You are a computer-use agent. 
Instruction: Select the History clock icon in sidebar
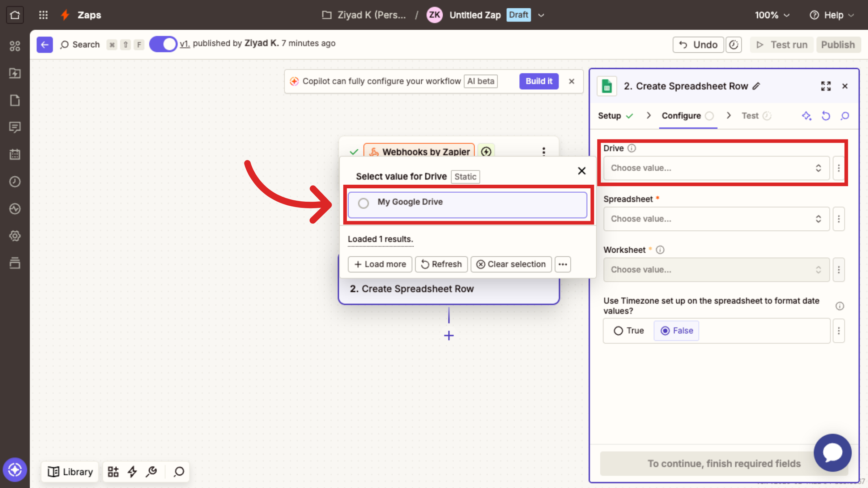click(15, 181)
